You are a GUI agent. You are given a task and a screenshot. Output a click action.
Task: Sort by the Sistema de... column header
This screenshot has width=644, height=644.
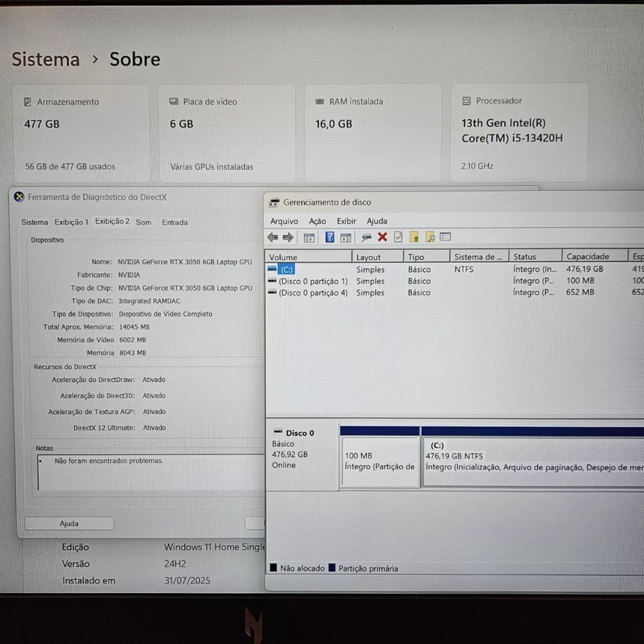coord(479,257)
